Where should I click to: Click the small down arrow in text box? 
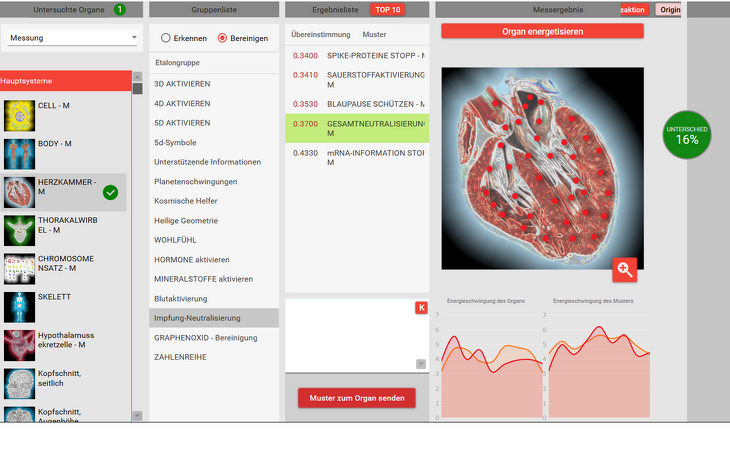421,364
